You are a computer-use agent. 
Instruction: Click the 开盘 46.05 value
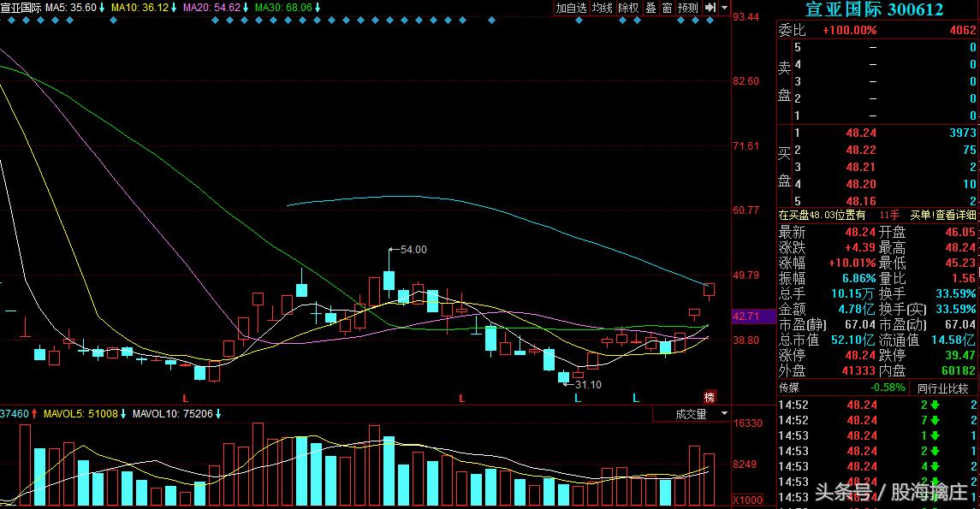[960, 233]
